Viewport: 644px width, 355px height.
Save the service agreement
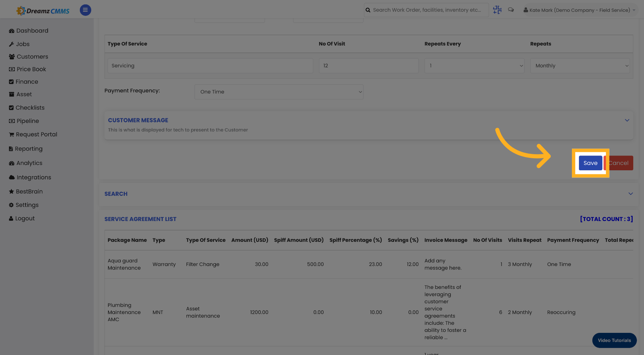(590, 163)
